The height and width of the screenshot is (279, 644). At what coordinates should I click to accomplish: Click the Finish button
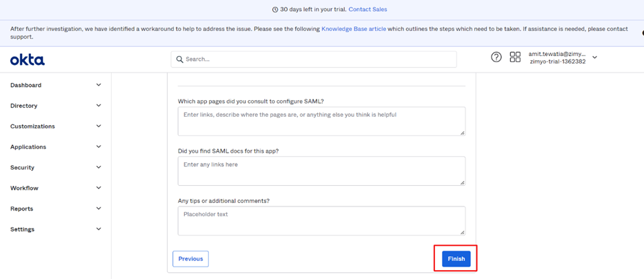456,259
